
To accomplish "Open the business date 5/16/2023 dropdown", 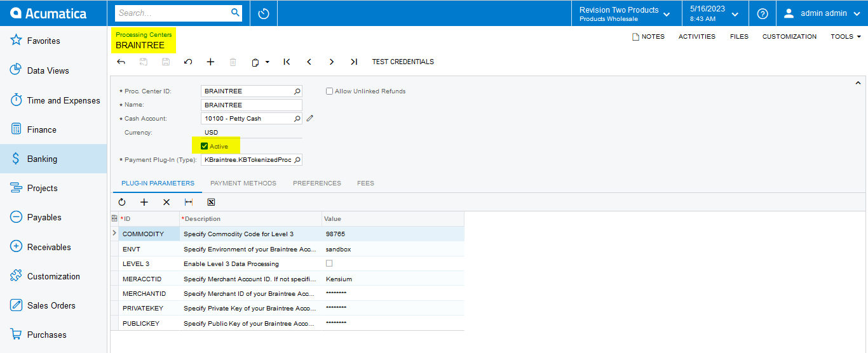I will point(715,13).
